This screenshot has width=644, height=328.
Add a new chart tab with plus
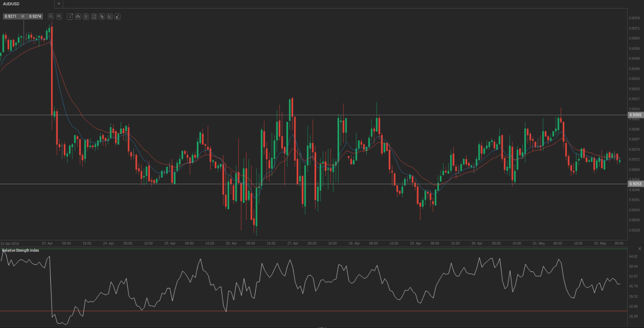click(59, 4)
